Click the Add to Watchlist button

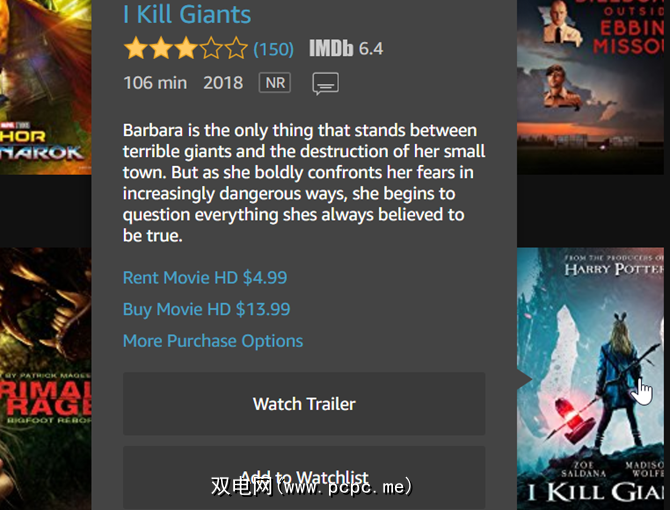click(304, 478)
